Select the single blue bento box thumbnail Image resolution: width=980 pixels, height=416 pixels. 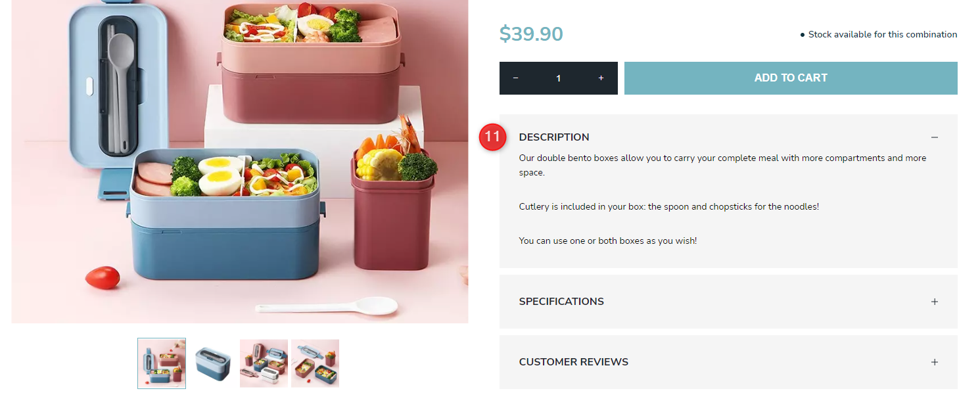tap(213, 363)
